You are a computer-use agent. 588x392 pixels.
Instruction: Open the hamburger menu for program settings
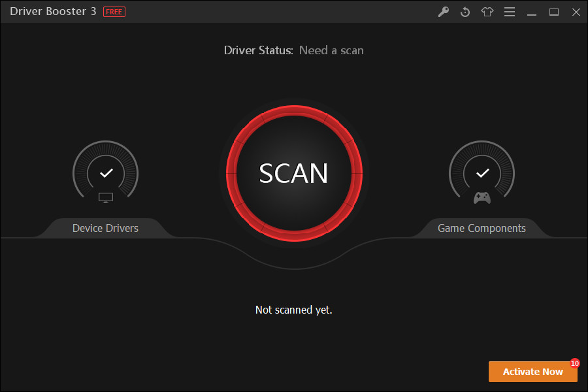(510, 12)
